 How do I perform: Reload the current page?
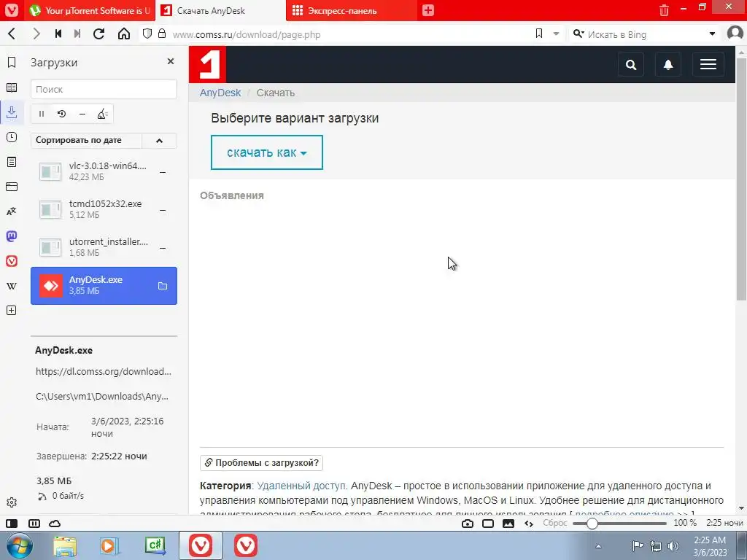coord(98,34)
